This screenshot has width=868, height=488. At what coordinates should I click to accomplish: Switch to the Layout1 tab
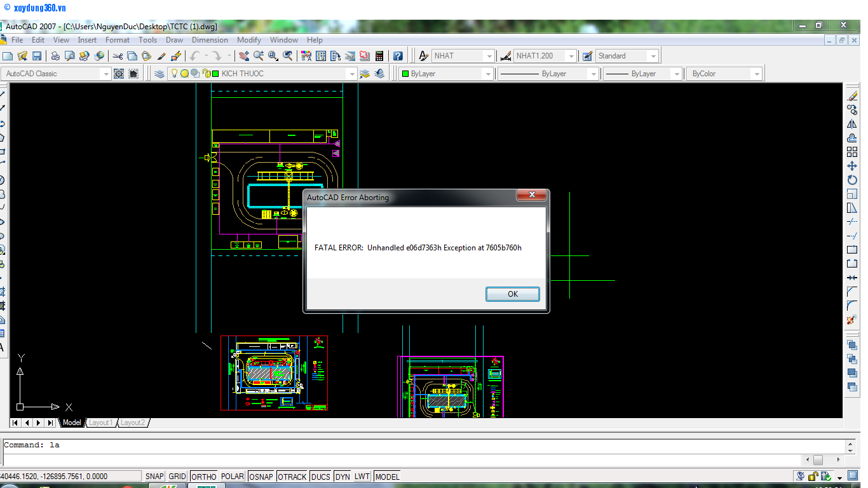tap(100, 423)
